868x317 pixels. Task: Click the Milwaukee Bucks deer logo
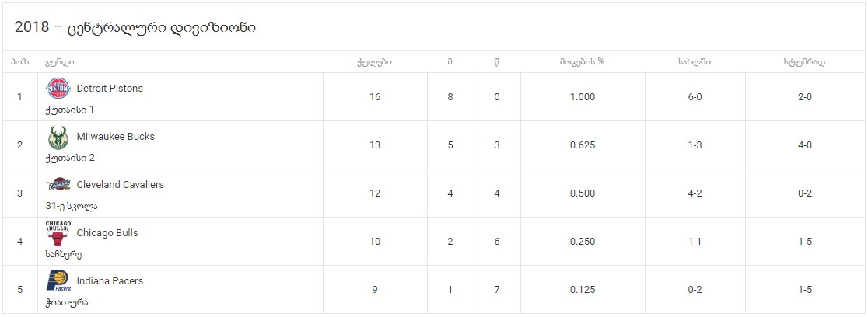click(x=58, y=138)
